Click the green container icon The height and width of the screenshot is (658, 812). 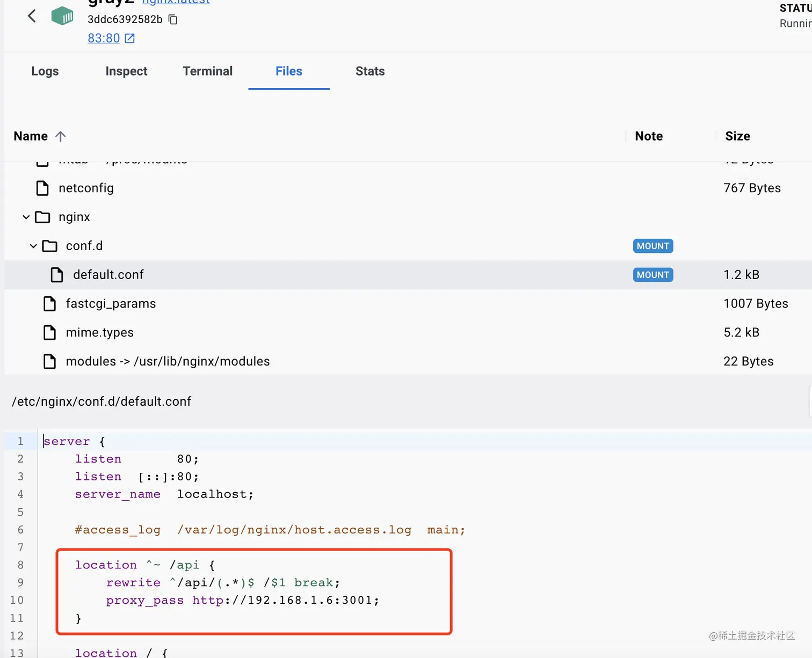pos(62,16)
